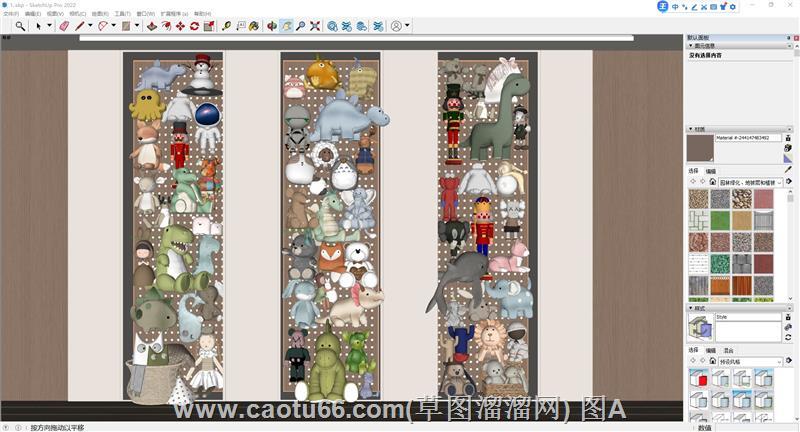Open the Camera menu
Viewport: 800px width, 432px height.
tap(77, 14)
